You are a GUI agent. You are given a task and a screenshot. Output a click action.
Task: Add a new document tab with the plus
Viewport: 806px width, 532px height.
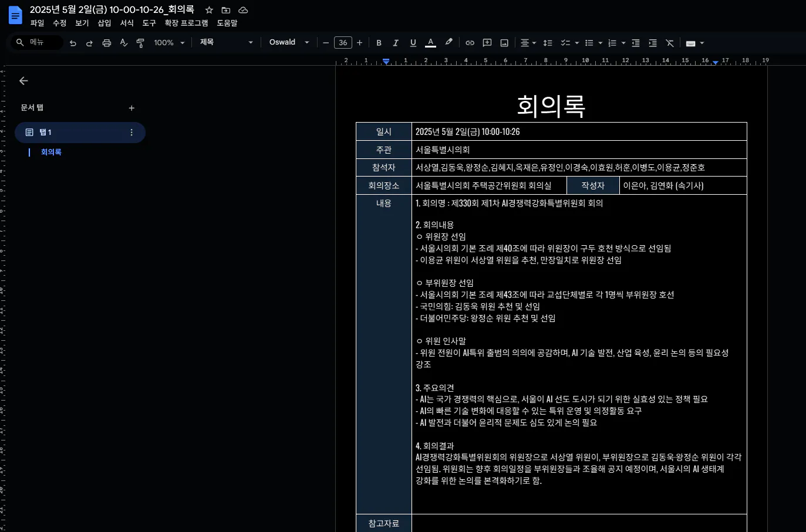pyautogui.click(x=131, y=108)
